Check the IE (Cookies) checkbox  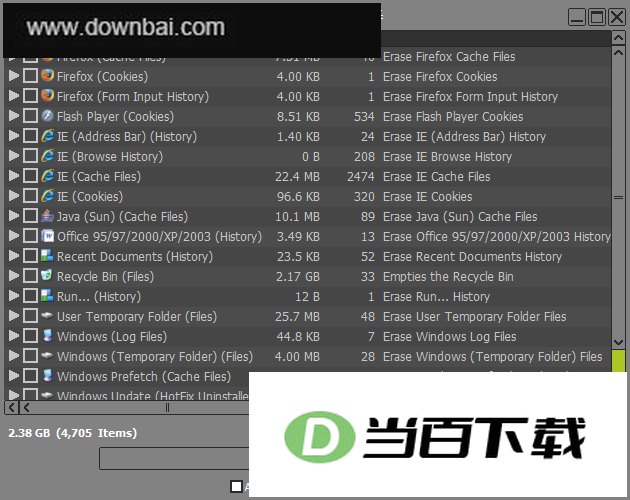[x=30, y=196]
